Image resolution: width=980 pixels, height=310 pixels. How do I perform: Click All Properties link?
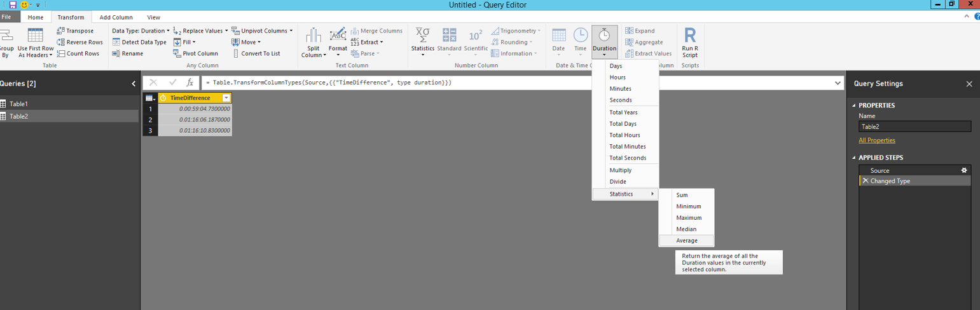pyautogui.click(x=876, y=140)
